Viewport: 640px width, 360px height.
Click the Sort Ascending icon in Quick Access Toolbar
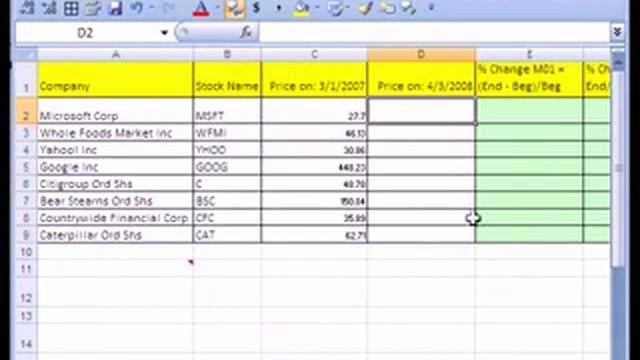[27, 8]
